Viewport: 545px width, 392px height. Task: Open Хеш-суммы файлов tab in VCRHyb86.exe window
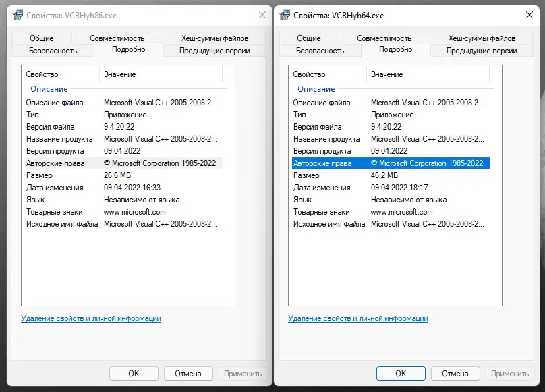click(x=214, y=38)
